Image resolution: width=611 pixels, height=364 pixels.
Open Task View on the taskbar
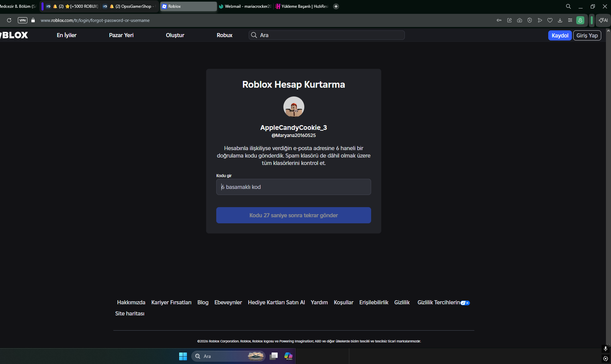tap(274, 356)
